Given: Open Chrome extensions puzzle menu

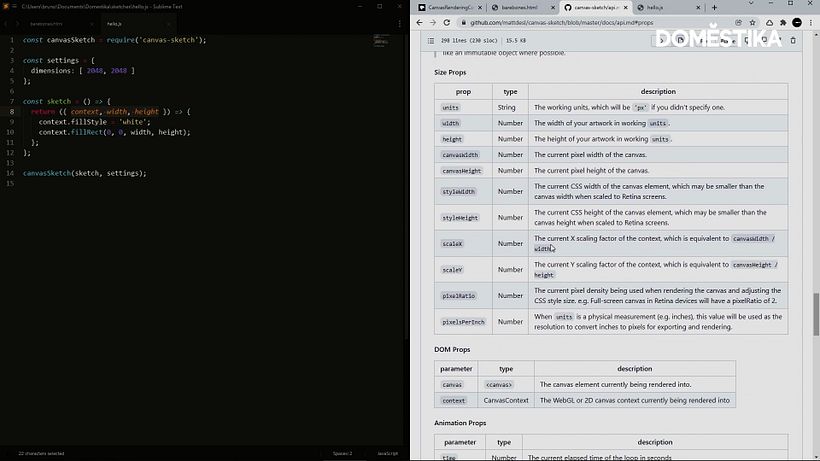Looking at the screenshot, I should (x=783, y=22).
